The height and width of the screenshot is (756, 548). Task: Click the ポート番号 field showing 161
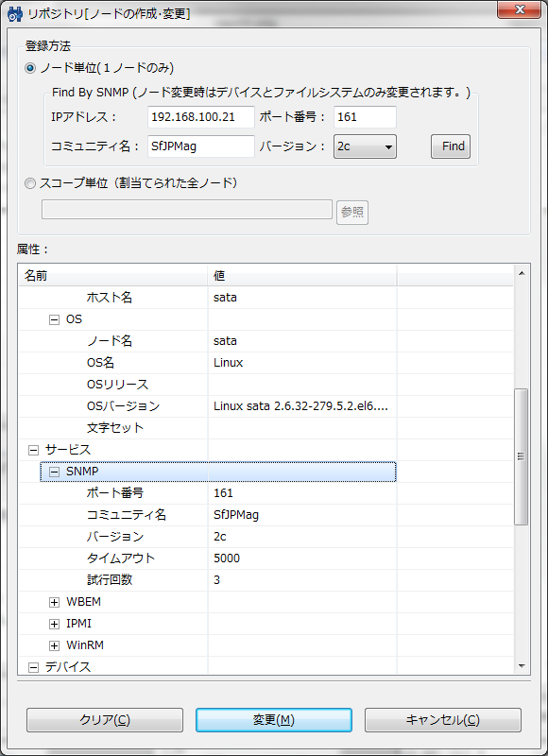pyautogui.click(x=365, y=117)
